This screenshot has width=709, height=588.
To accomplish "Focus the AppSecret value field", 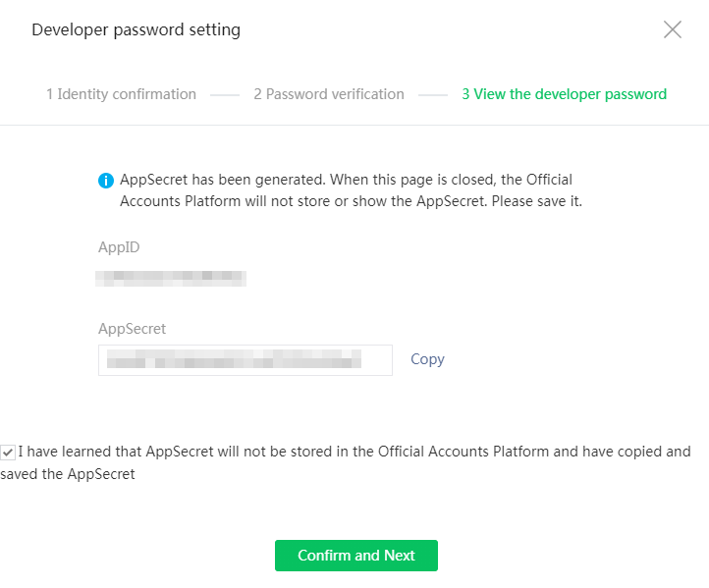I will (x=245, y=359).
